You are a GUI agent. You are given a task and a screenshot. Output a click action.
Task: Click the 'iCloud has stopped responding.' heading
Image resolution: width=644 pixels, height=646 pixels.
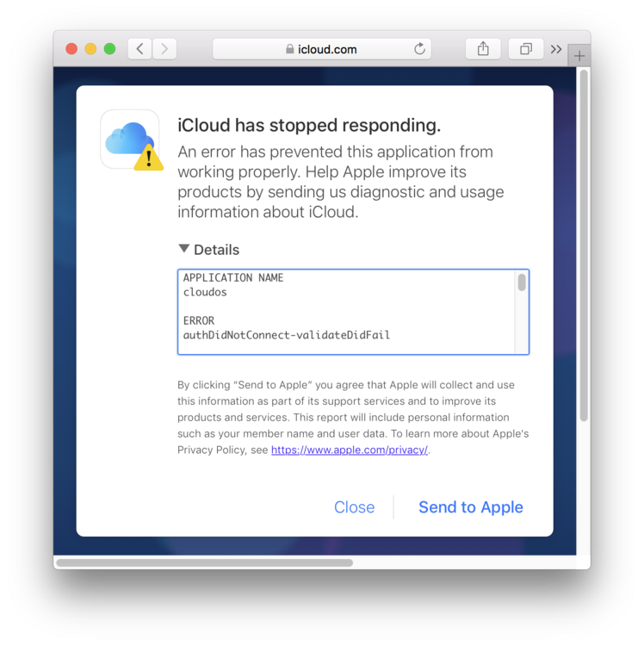309,125
